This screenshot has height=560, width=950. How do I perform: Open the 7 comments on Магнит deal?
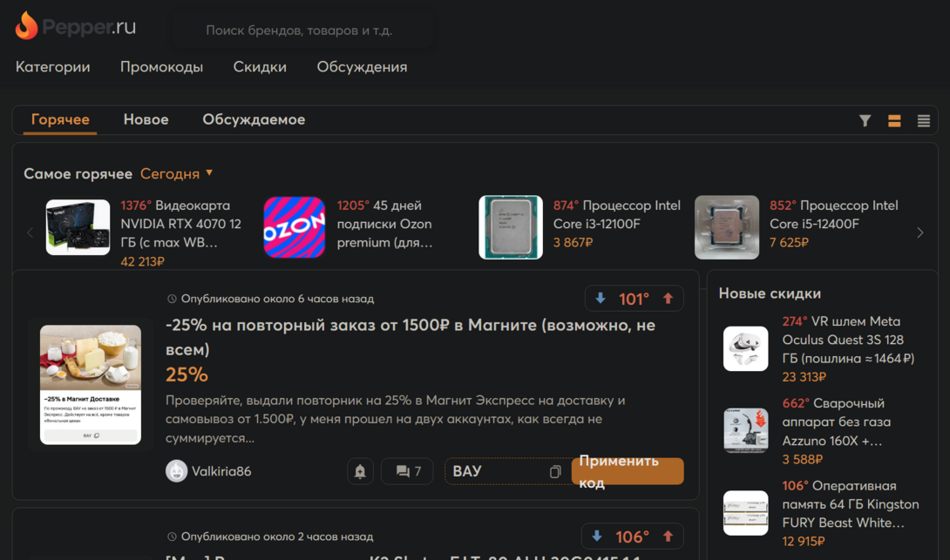pyautogui.click(x=407, y=471)
